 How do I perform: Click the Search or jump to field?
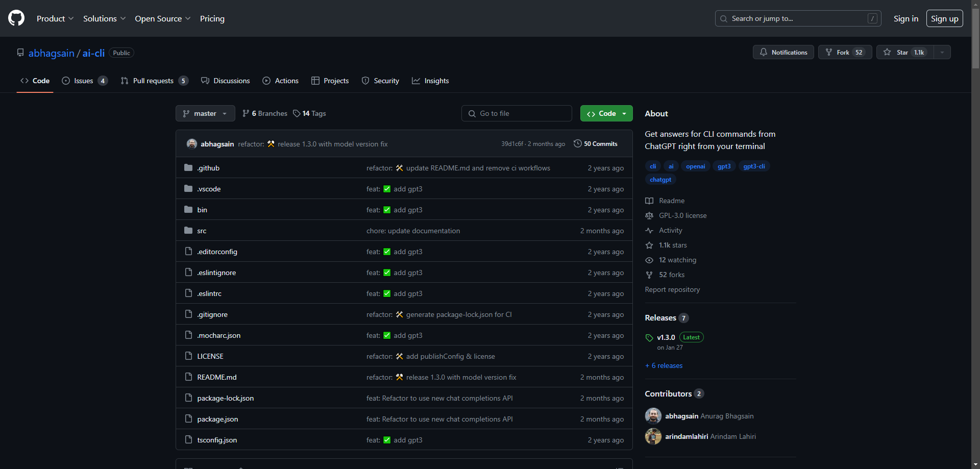coord(798,18)
